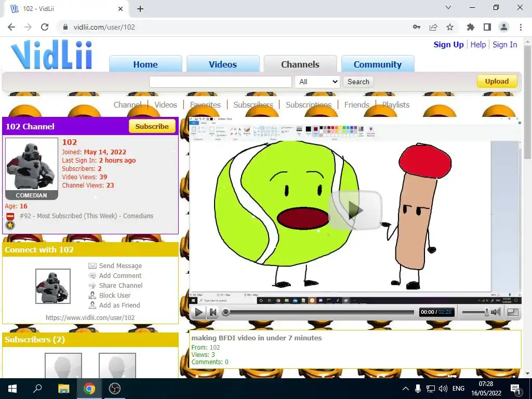Open OBS Studio from taskbar
Screen dimensions: 532x399
tap(115, 389)
